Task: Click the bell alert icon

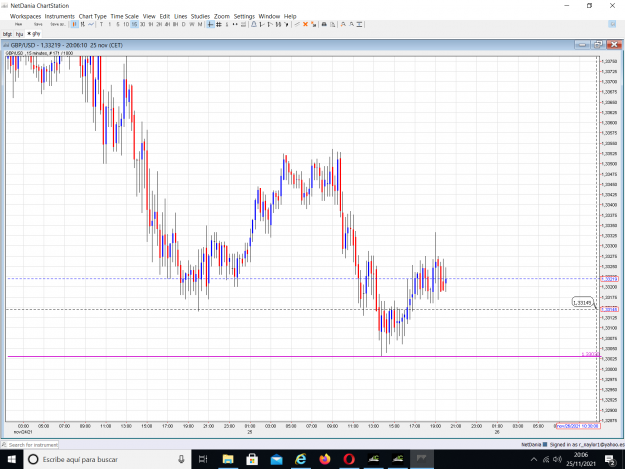Action: (254, 24)
